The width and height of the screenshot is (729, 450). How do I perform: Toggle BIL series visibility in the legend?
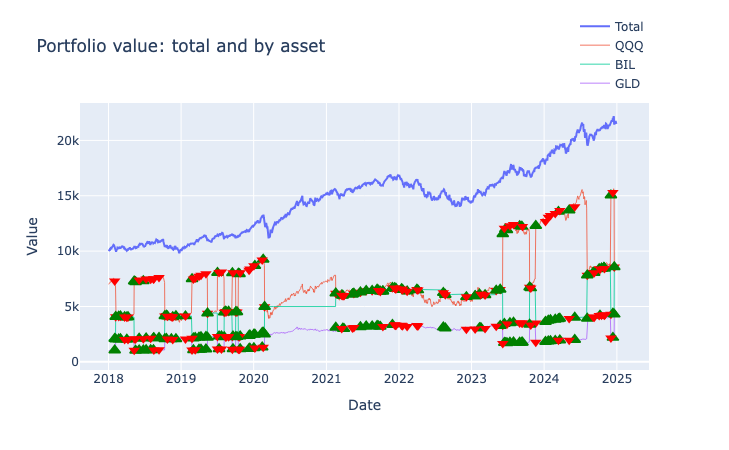tap(624, 64)
